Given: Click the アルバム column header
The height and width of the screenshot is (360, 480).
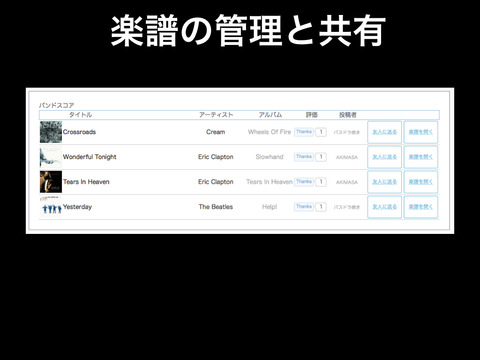Looking at the screenshot, I should point(270,115).
